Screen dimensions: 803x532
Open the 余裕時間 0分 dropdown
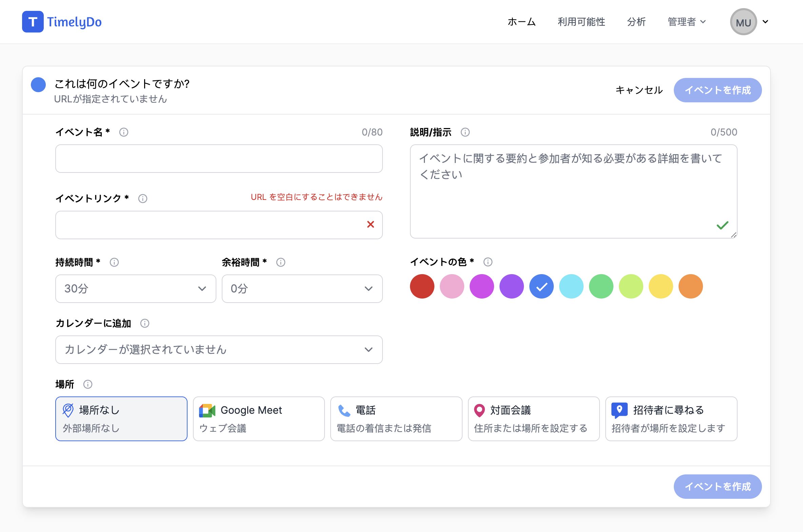coord(302,289)
